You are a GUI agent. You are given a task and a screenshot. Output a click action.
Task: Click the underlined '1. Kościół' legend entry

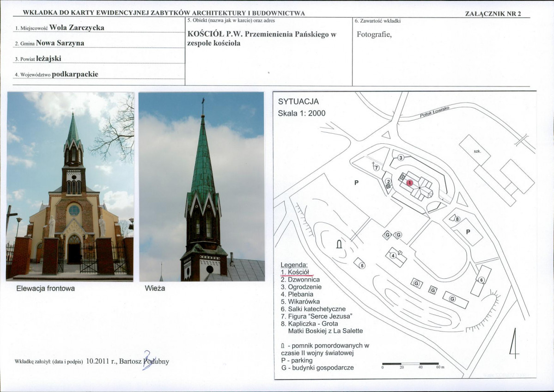tap(295, 272)
